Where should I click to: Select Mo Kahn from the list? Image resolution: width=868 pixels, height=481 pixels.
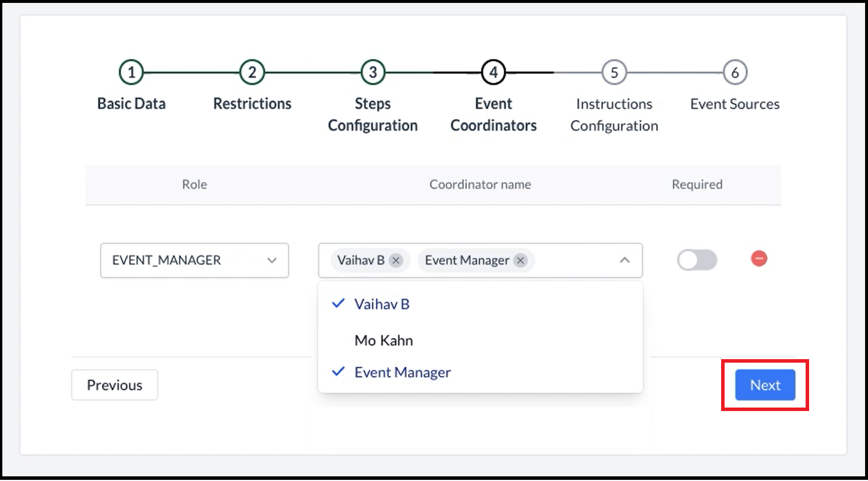(x=384, y=340)
